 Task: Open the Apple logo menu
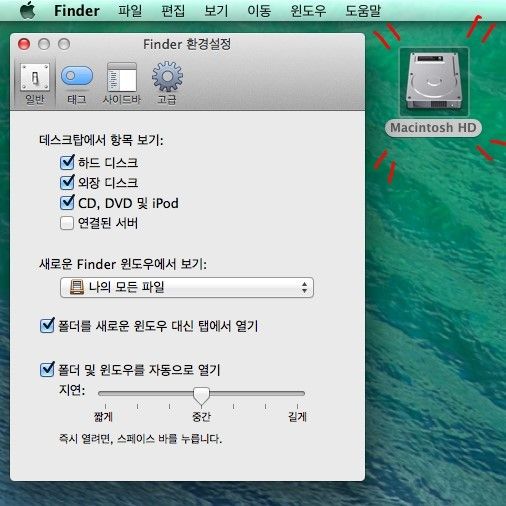28,10
